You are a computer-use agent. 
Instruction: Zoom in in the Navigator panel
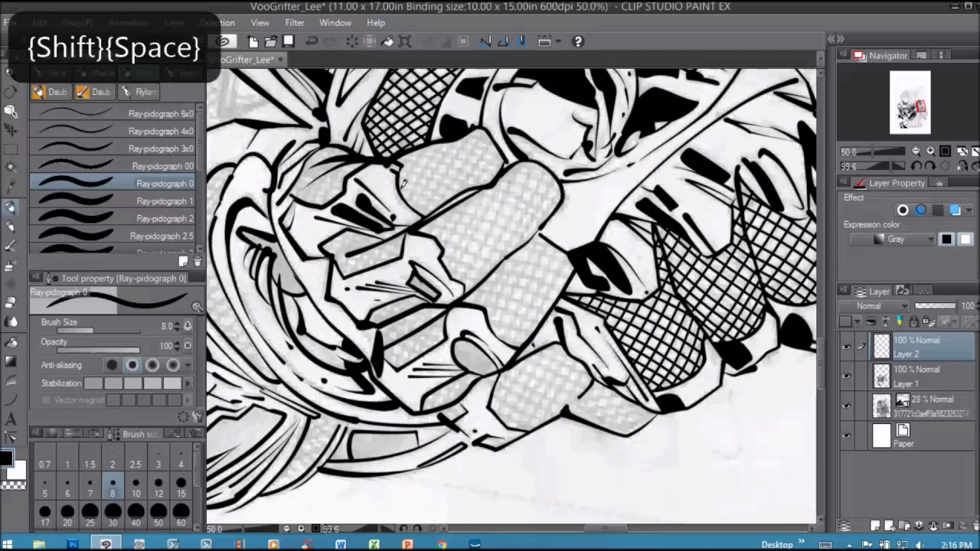coord(930,151)
